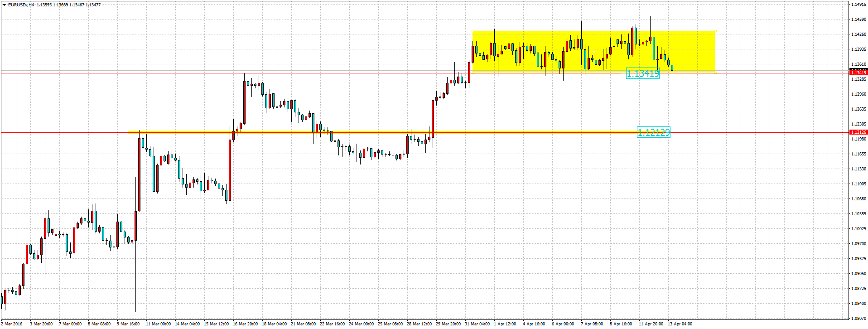Click the latest candle at chart's right end
The height and width of the screenshot is (329, 868).
pos(672,67)
